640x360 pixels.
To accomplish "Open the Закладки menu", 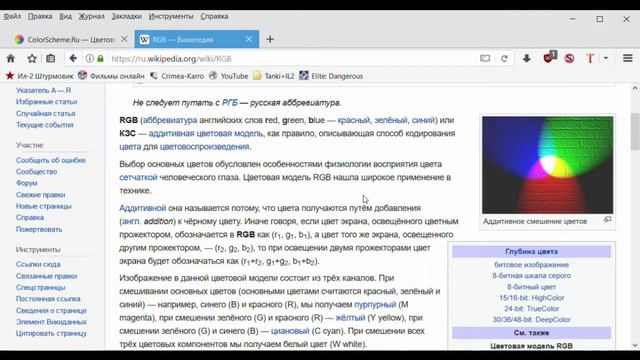I will [x=127, y=16].
